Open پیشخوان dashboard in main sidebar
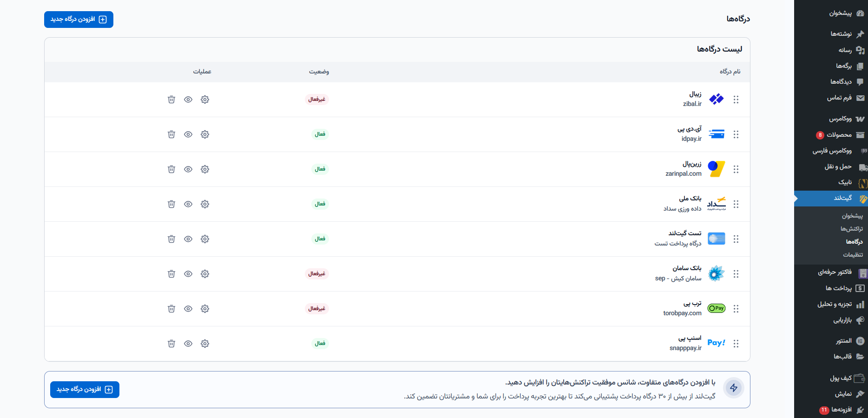Image resolution: width=868 pixels, height=418 pixels. pos(831,13)
